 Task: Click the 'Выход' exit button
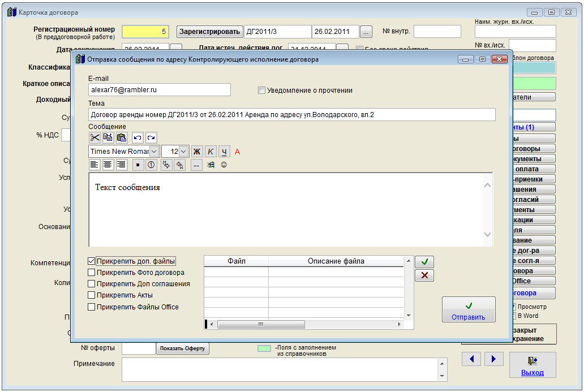coord(533,365)
